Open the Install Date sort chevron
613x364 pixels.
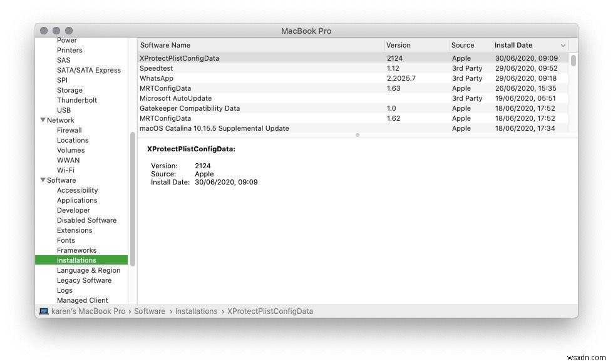[x=563, y=45]
